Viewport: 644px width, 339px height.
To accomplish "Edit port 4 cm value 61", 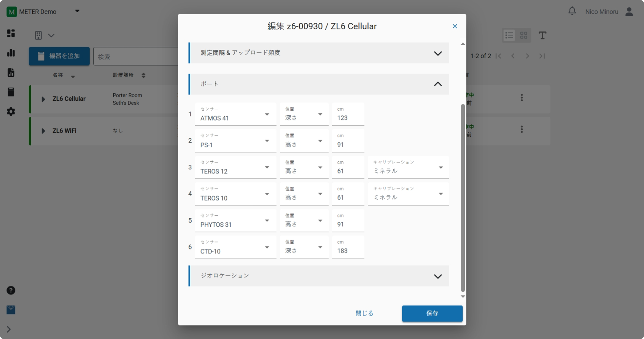I will [348, 194].
